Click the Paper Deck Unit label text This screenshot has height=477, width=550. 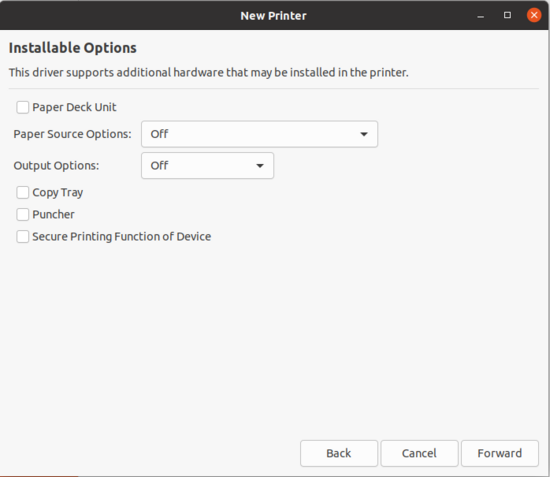click(x=74, y=107)
